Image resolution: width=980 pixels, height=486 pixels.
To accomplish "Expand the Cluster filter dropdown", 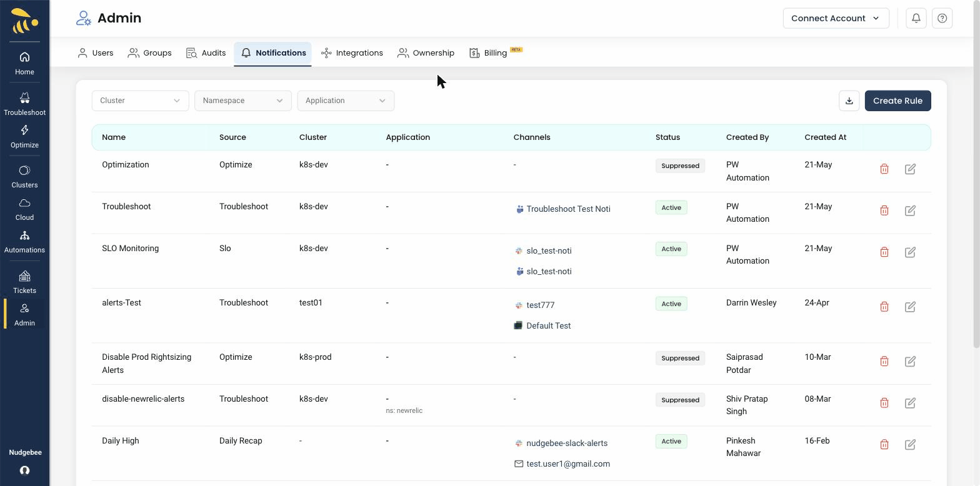I will [x=140, y=101].
